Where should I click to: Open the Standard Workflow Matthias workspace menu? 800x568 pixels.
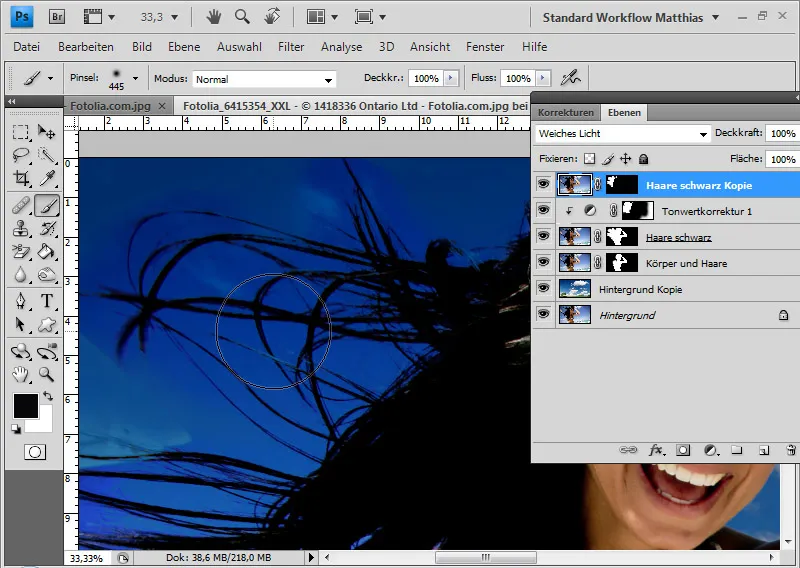(631, 17)
